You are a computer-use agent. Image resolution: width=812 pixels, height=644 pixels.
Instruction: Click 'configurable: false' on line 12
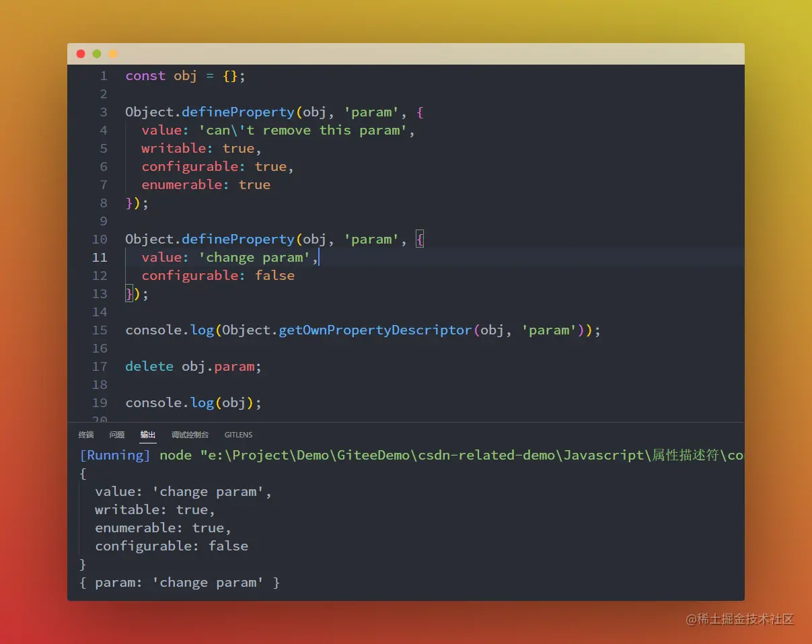(218, 276)
